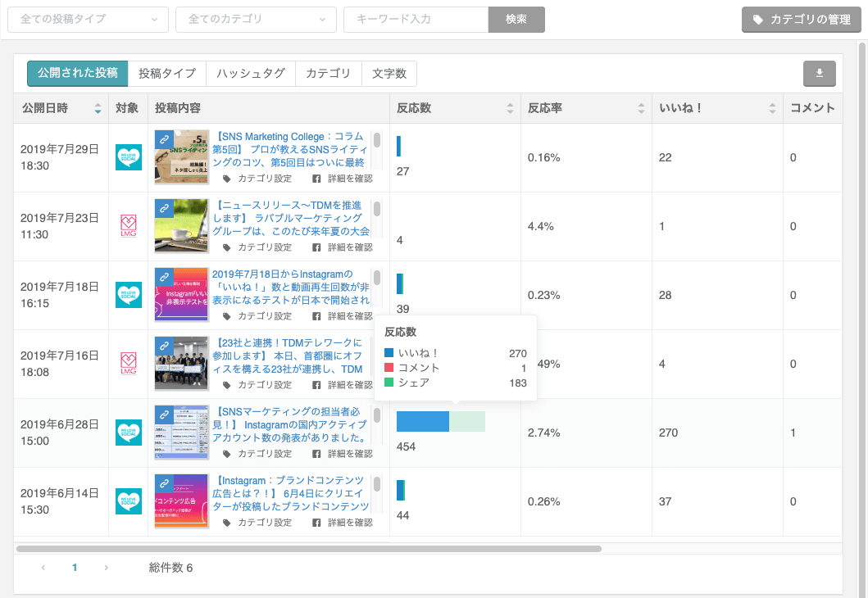Open the 2019年7月18日からInstagram post link
The height and width of the screenshot is (598, 868).
(x=291, y=287)
